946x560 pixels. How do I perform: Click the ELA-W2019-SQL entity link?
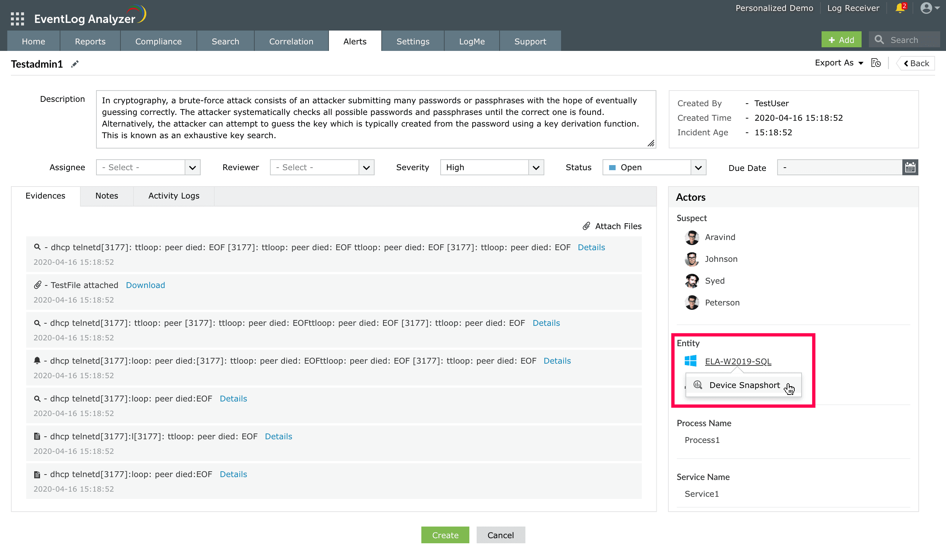pyautogui.click(x=738, y=361)
